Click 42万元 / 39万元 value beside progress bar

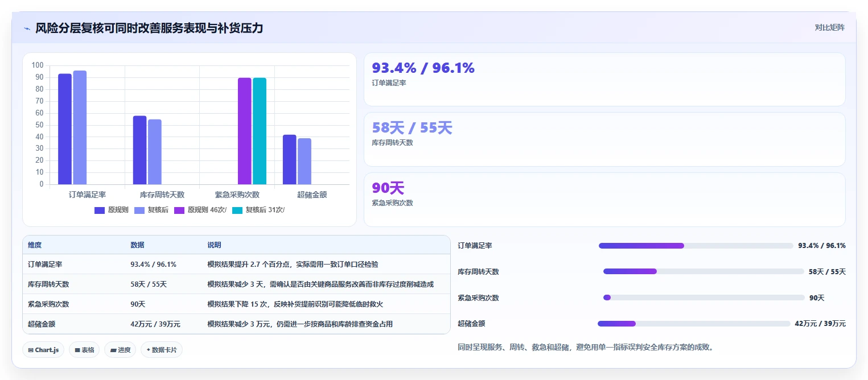[820, 324]
